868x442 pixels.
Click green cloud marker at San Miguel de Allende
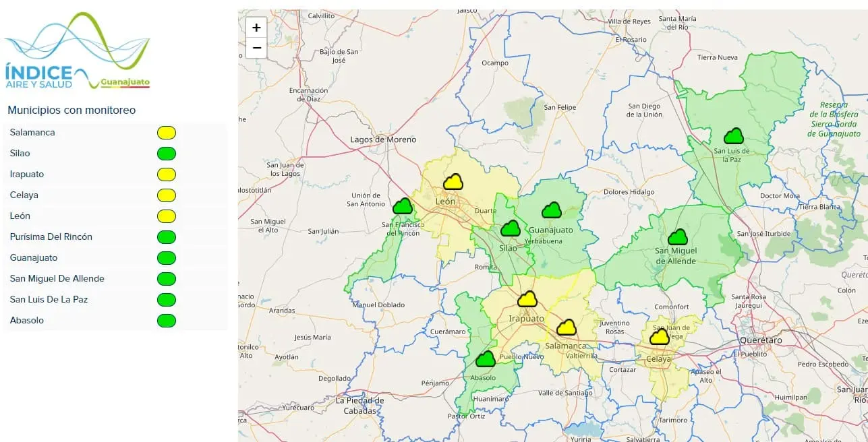[x=677, y=238]
